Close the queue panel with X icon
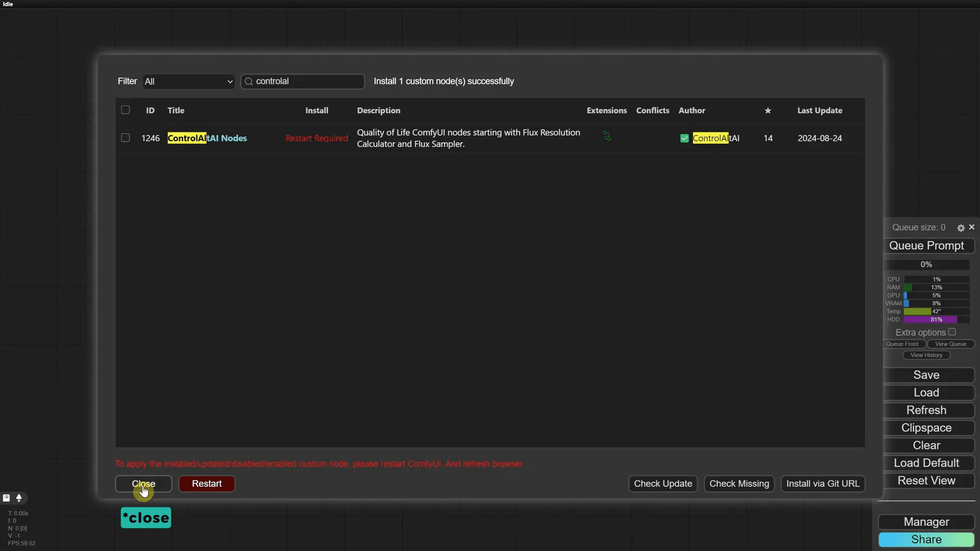 [972, 227]
